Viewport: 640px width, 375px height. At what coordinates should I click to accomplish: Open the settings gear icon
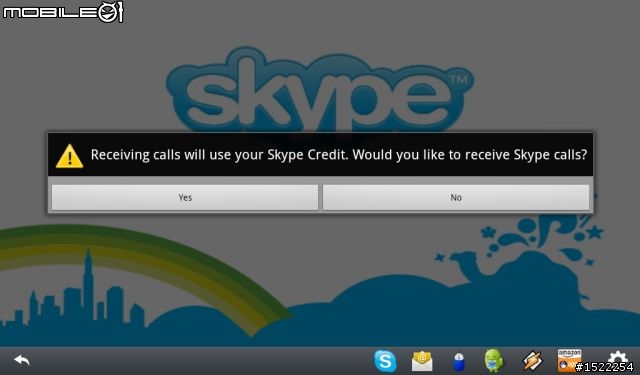click(618, 359)
